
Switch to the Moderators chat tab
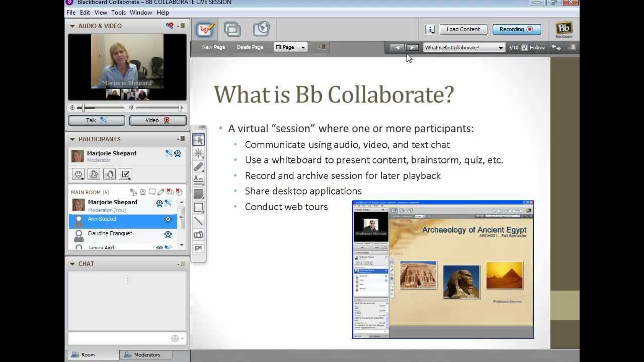coord(146,355)
